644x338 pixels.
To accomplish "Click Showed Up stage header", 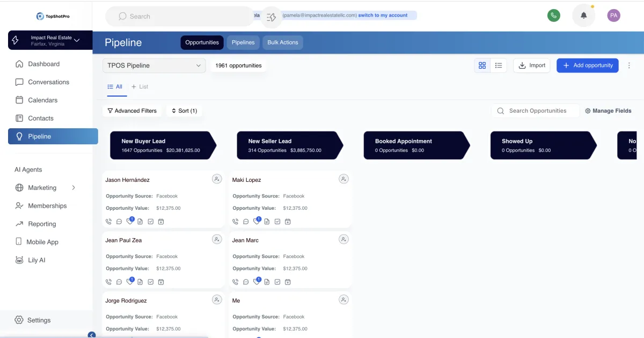I will point(543,145).
